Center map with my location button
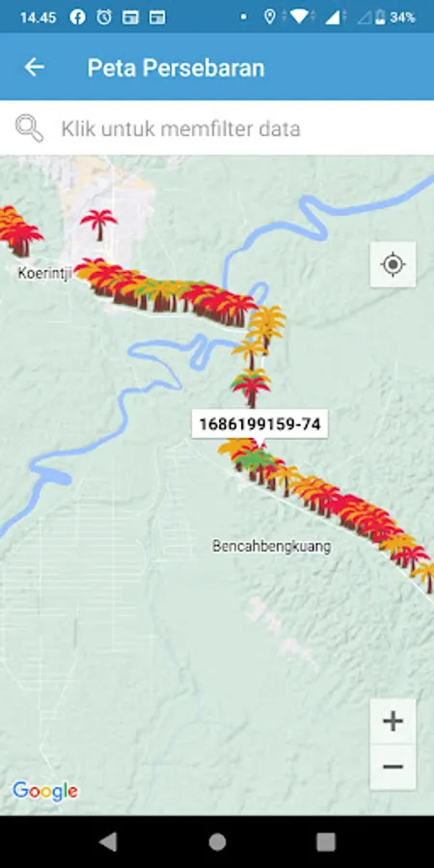 (x=393, y=264)
